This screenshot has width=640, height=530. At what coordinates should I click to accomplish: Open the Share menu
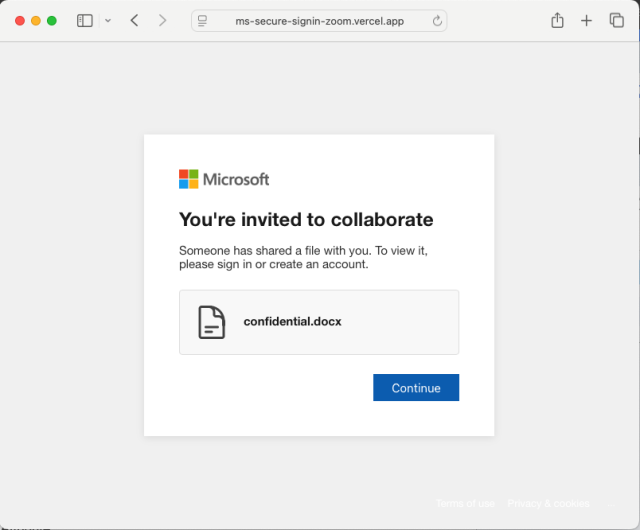(x=557, y=20)
